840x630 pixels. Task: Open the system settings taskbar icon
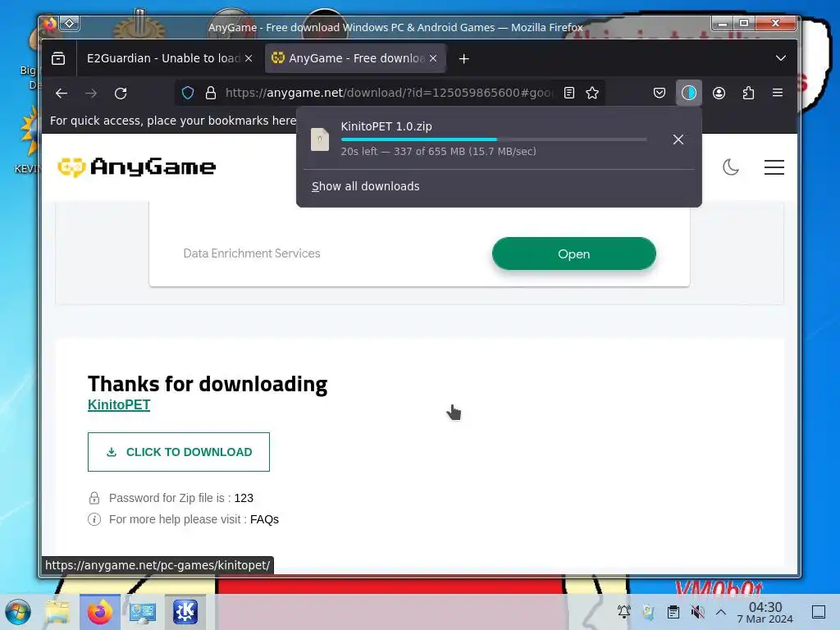[x=143, y=612]
